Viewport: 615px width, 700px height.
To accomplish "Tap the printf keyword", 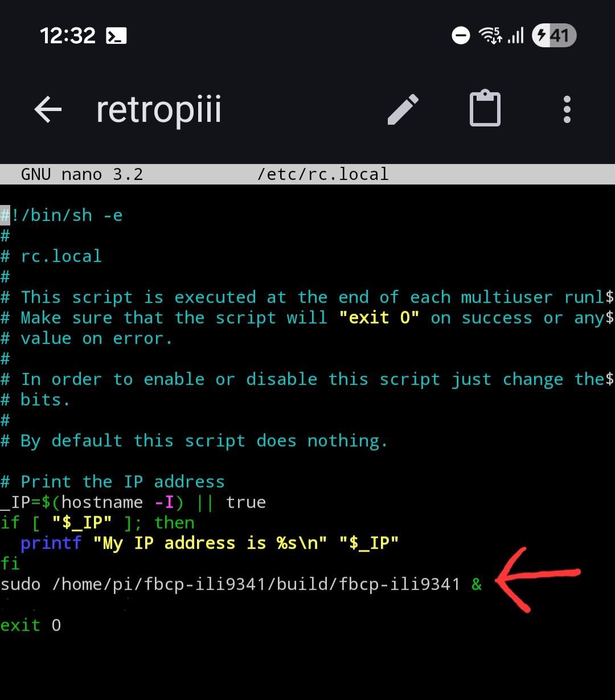I will click(x=51, y=543).
